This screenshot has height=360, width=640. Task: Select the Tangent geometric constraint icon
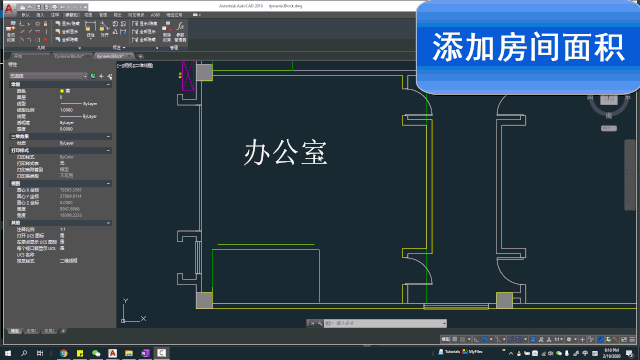tap(22, 40)
